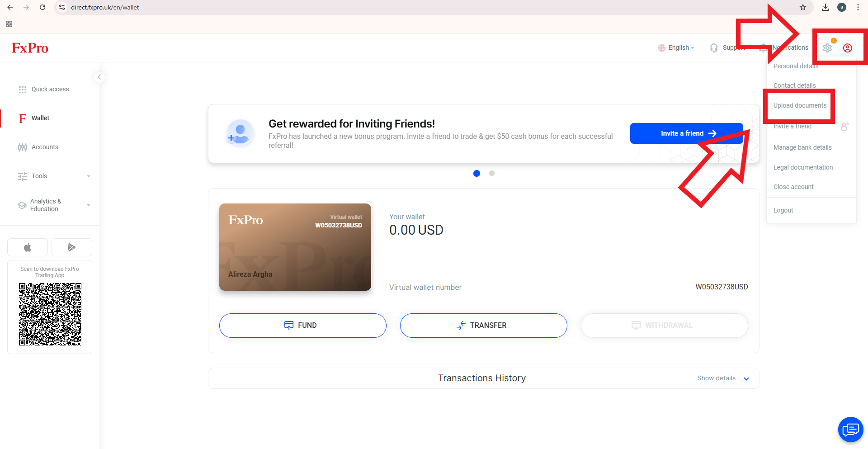
Task: Reload the page with refresh icon
Action: (x=42, y=7)
